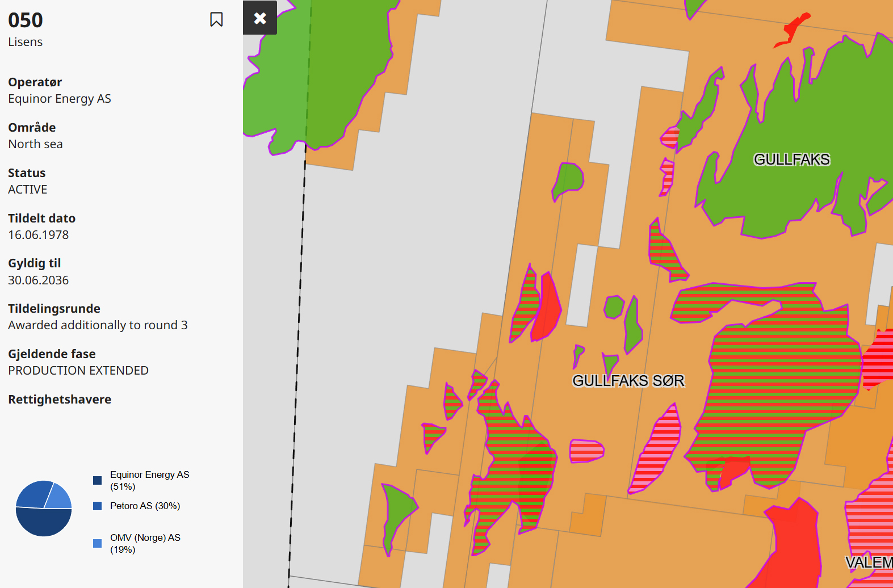Click the Equinor Energy AS legend swatch
893x588 pixels.
tap(98, 481)
